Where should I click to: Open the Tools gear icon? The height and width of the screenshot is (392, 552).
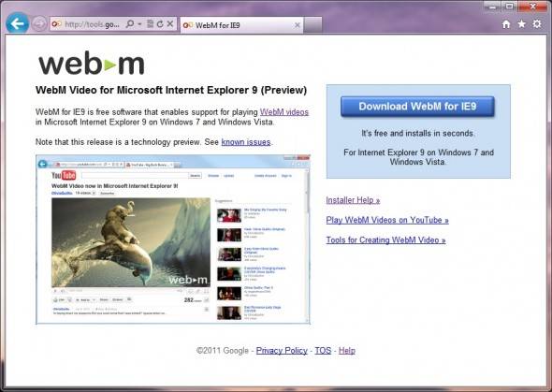pyautogui.click(x=537, y=24)
